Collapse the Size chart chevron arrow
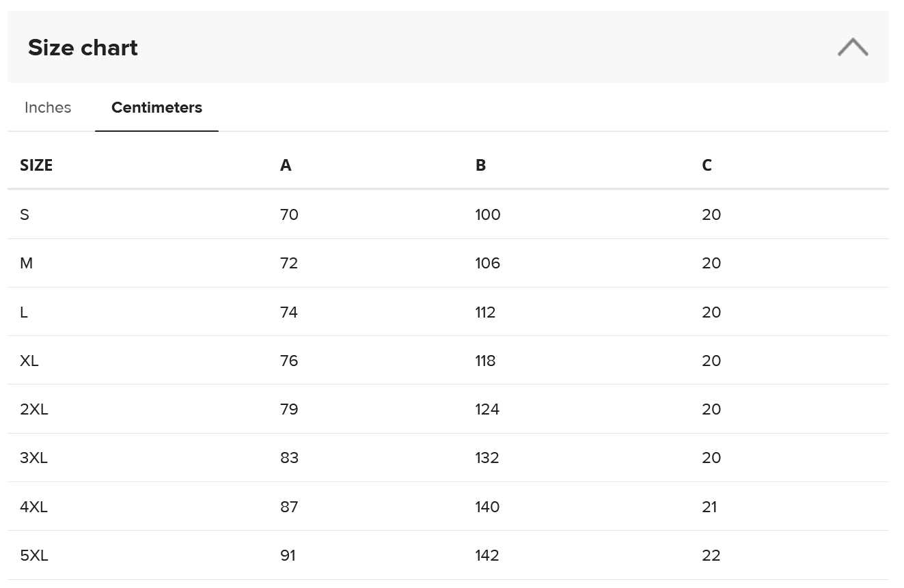Image resolution: width=904 pixels, height=588 pixels. click(x=852, y=47)
